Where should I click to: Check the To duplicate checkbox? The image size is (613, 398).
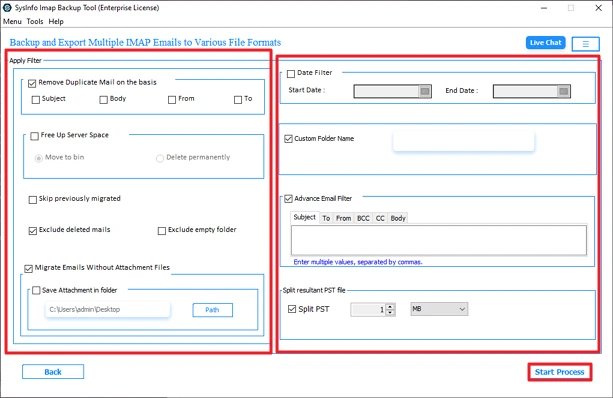pyautogui.click(x=238, y=100)
